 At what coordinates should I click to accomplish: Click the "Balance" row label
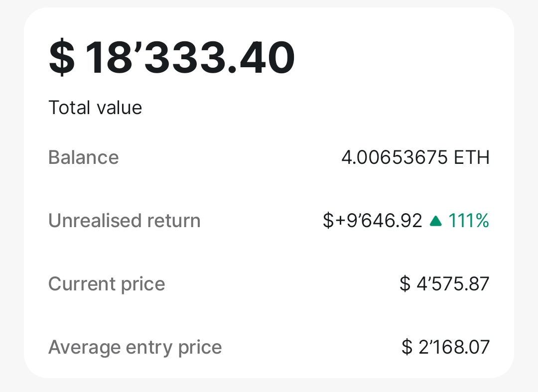coord(84,158)
